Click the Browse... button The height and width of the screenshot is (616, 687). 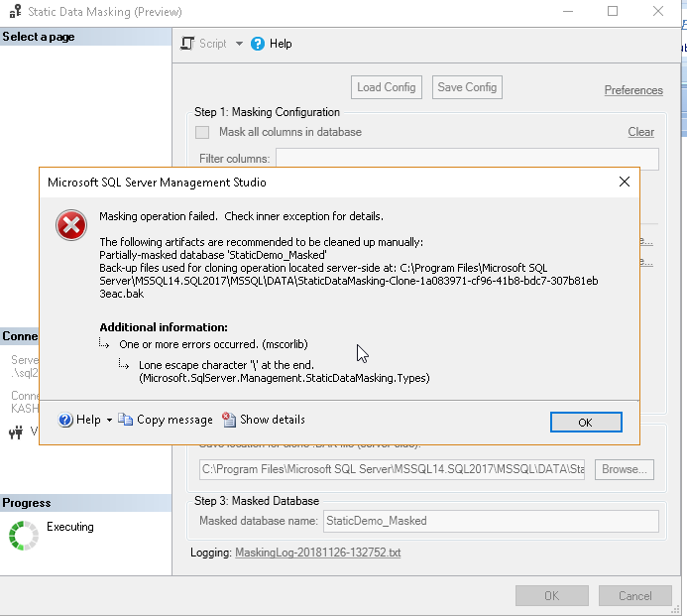(x=624, y=469)
